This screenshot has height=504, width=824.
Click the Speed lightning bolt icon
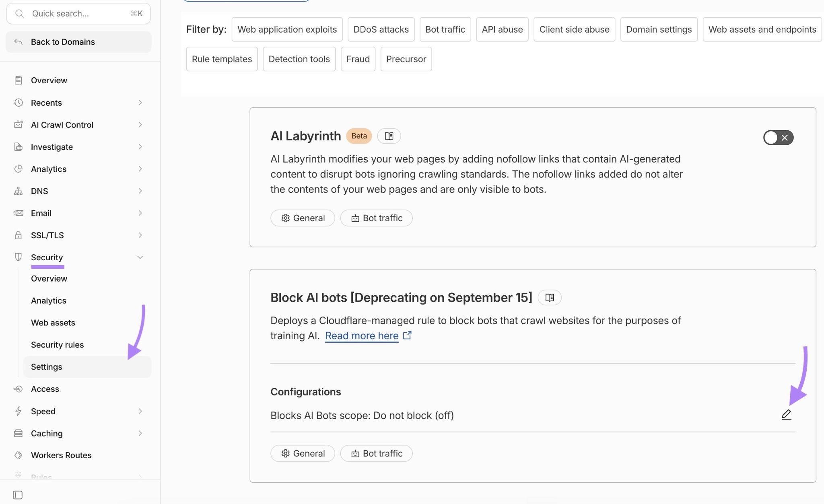[18, 411]
